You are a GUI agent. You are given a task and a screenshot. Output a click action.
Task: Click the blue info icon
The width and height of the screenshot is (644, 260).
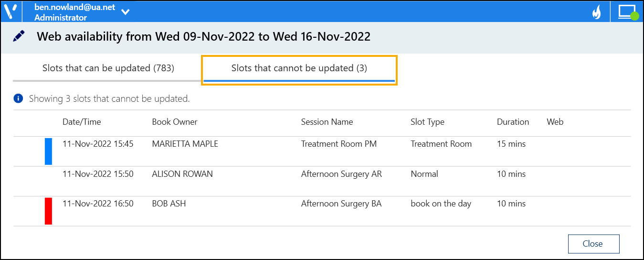pyautogui.click(x=18, y=99)
